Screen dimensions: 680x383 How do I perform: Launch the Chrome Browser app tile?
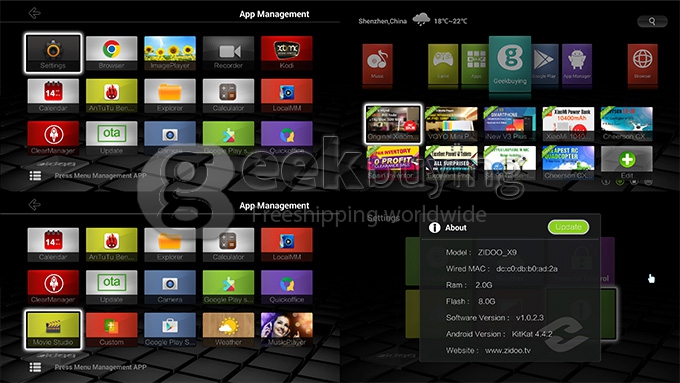point(111,53)
